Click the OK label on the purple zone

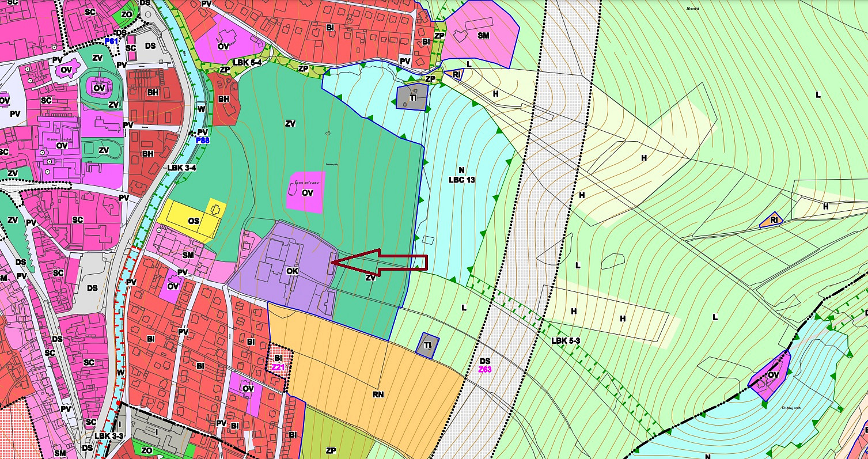pos(293,271)
